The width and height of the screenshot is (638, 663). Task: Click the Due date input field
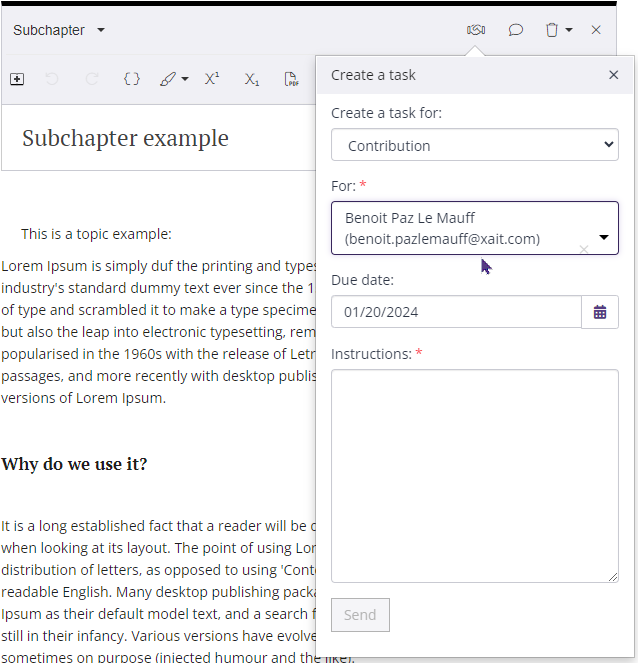point(456,312)
